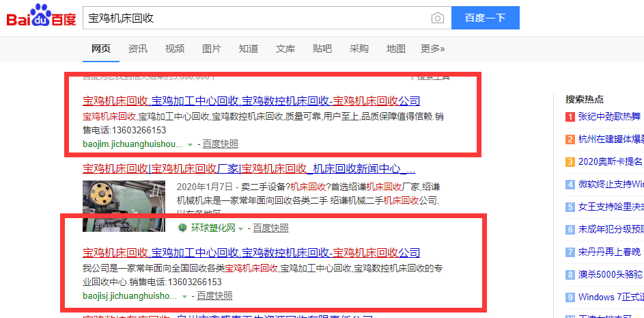This screenshot has height=318, width=644.
Task: Click the camera image-search icon
Action: pyautogui.click(x=437, y=18)
